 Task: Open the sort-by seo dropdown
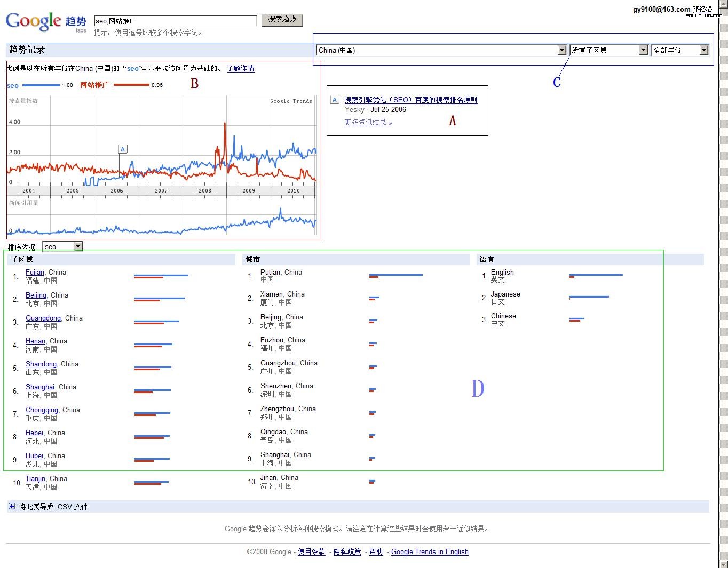(x=63, y=246)
